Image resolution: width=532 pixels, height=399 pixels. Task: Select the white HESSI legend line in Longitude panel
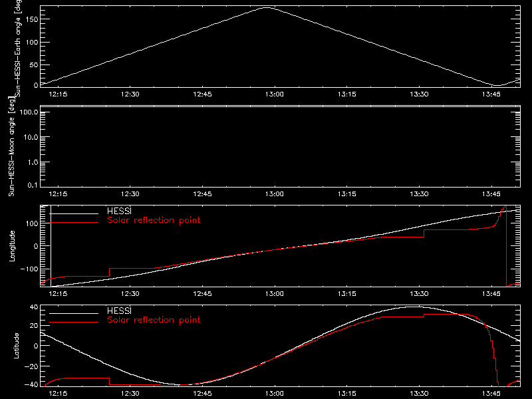click(x=74, y=213)
